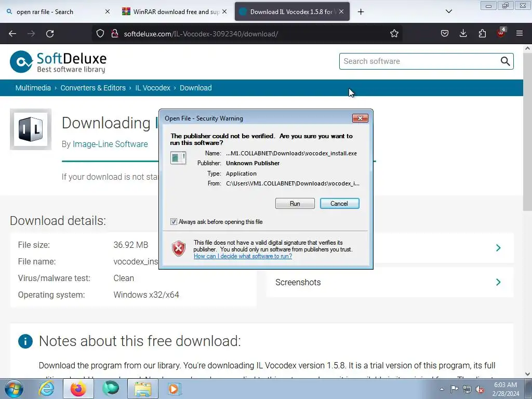Image resolution: width=532 pixels, height=399 pixels.
Task: Click the Download breadcrumb
Action: 196,88
